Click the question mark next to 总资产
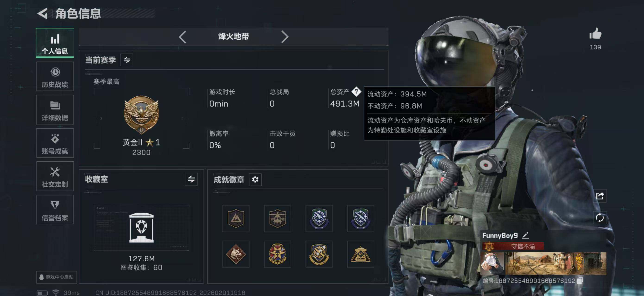644x296 pixels. [x=356, y=92]
